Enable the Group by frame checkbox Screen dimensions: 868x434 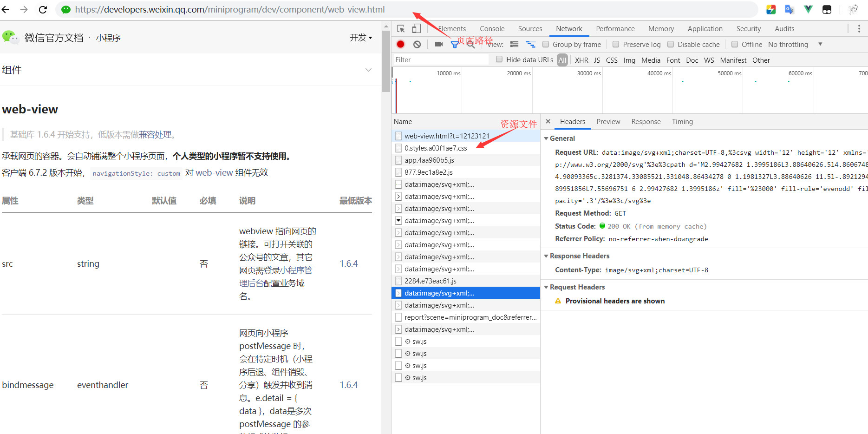tap(546, 44)
